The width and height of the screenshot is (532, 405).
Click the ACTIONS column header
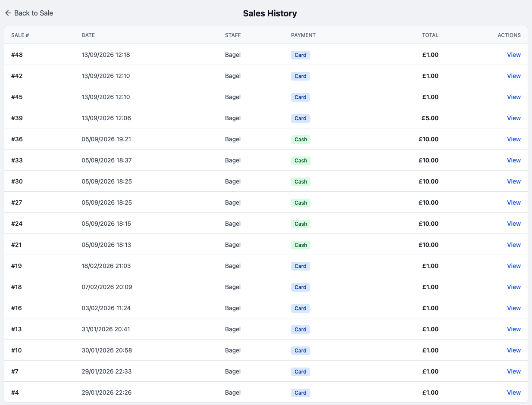coord(509,35)
